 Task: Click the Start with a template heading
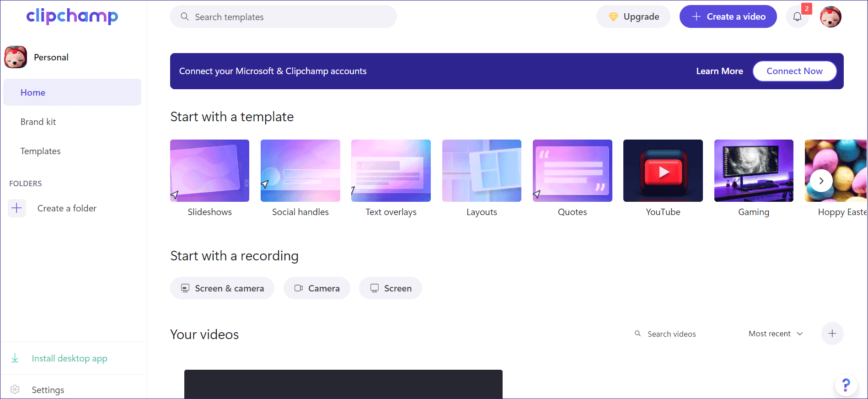232,117
